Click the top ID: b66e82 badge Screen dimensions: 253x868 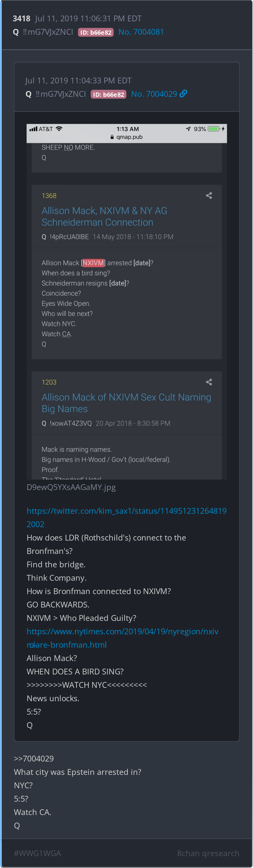(x=96, y=32)
